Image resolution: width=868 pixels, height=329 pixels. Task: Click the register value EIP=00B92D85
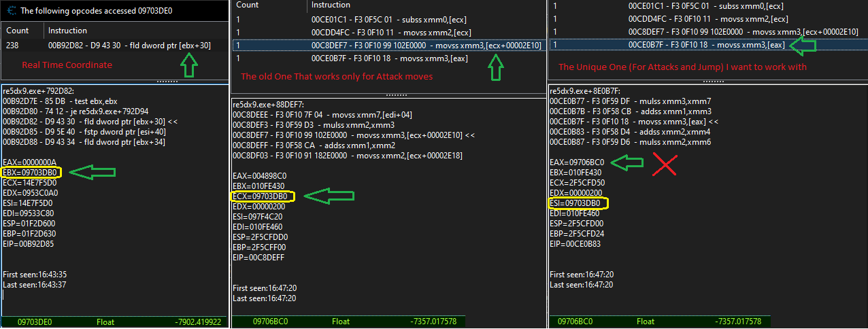[29, 243]
